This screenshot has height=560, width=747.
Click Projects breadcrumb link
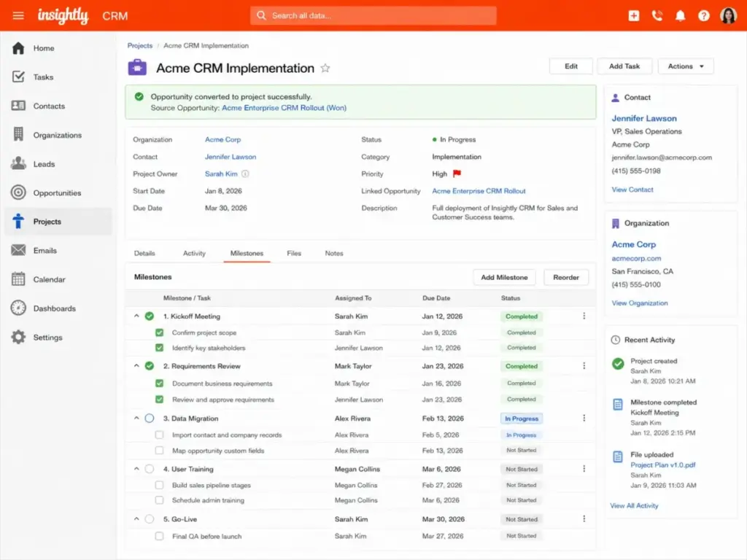[140, 46]
